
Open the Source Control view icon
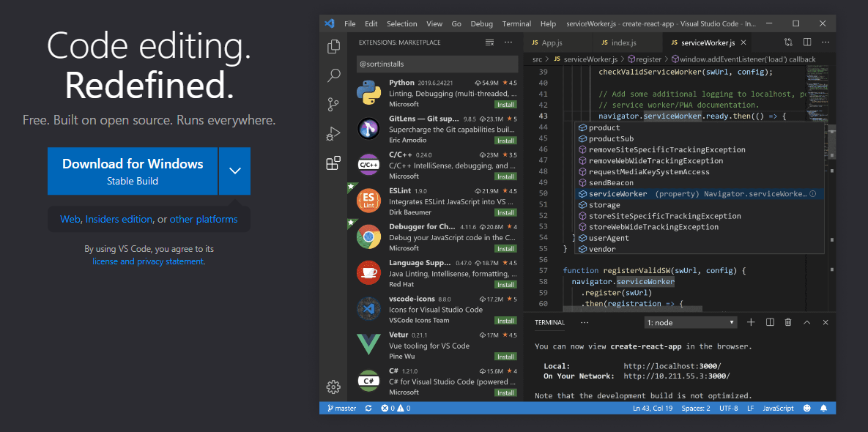pyautogui.click(x=334, y=104)
